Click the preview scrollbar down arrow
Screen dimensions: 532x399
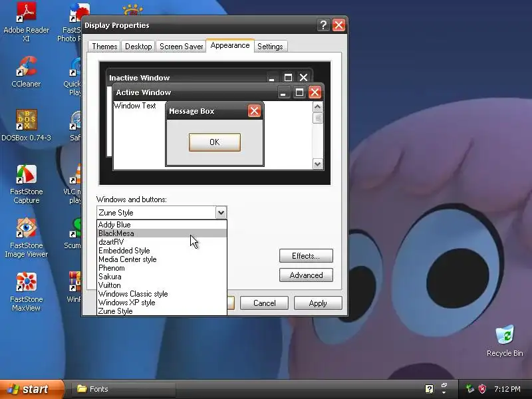[x=318, y=164]
